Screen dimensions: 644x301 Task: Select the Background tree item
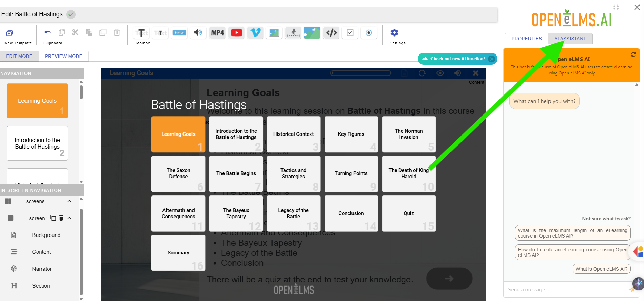point(46,235)
